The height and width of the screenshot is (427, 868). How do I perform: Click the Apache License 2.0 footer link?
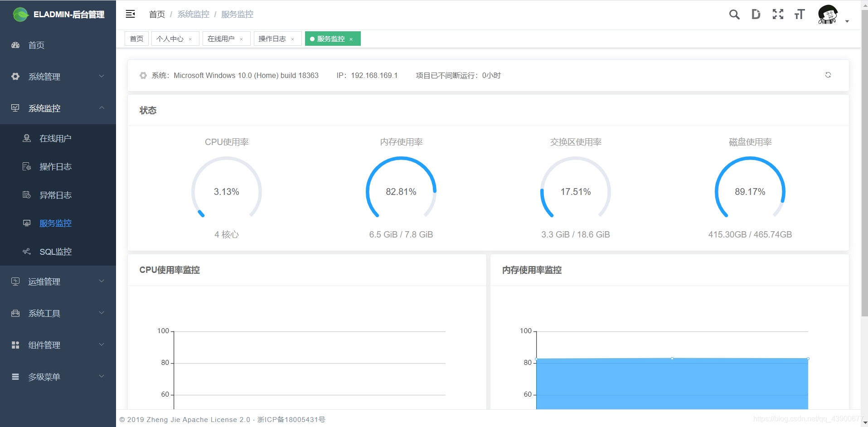point(217,420)
